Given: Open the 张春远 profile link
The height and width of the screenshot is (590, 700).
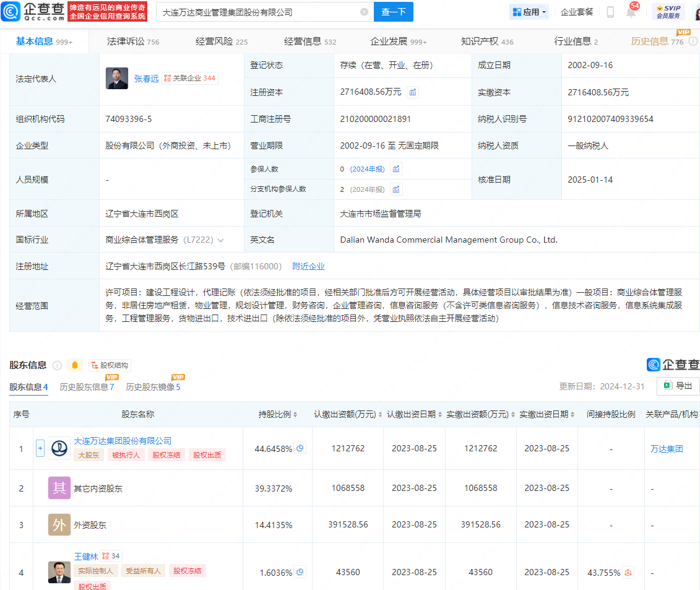Looking at the screenshot, I should point(147,79).
